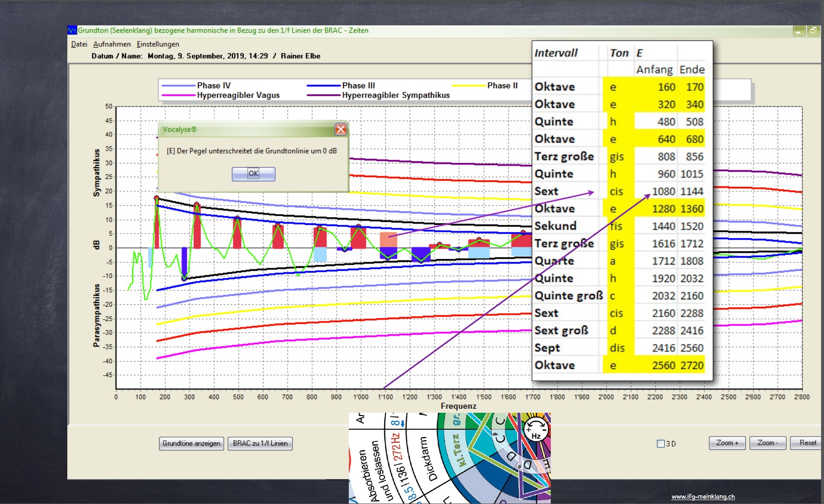824x504 pixels.
Task: Restore the Grundton window size
Action: pos(813,31)
